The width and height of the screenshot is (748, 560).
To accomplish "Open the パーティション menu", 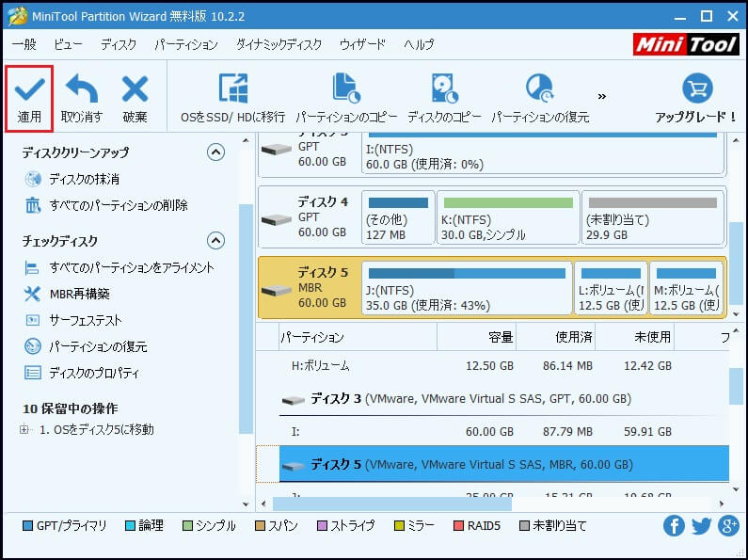I will [186, 44].
